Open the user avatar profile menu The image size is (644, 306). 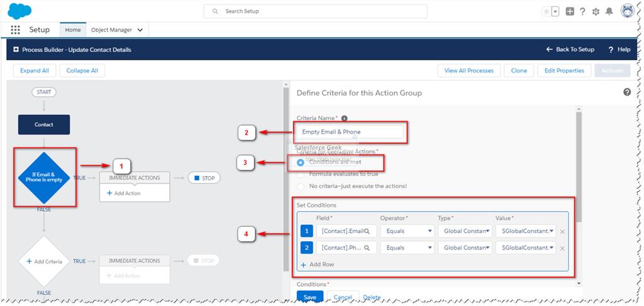click(x=628, y=11)
